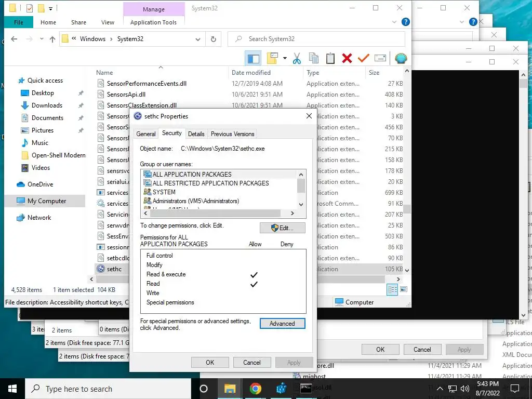Select Network in the navigation pane
The height and width of the screenshot is (399, 532).
39,218
